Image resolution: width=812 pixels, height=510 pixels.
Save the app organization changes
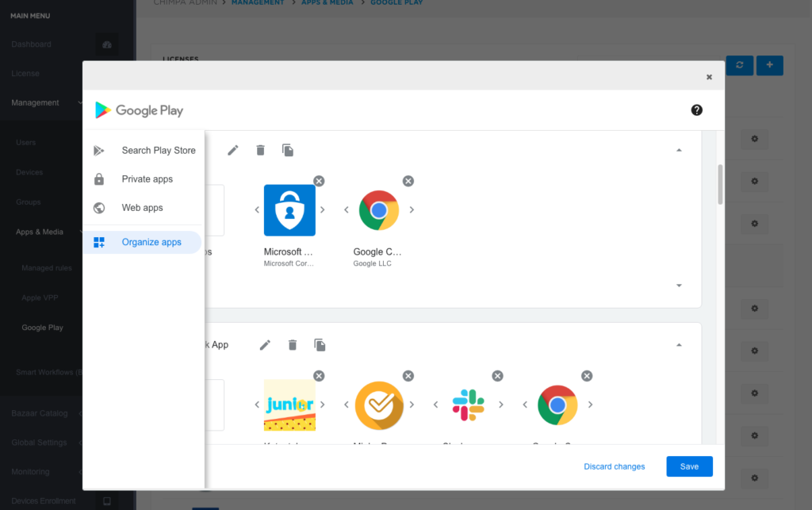(x=689, y=466)
